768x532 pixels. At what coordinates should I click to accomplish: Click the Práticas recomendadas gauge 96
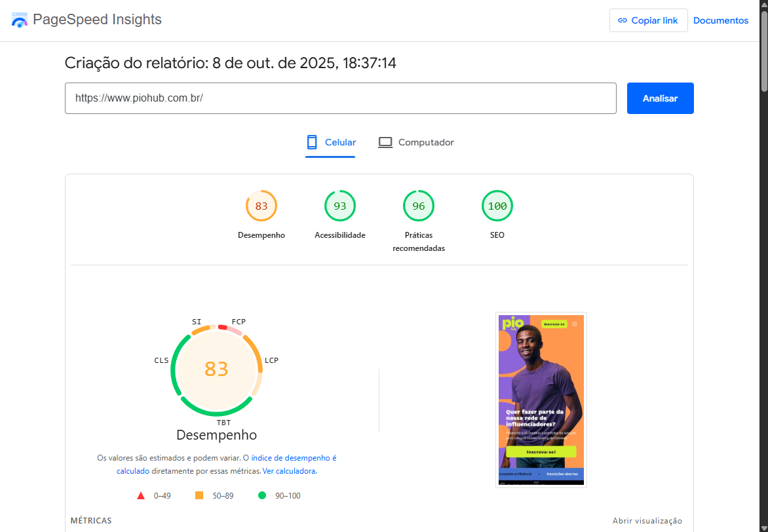click(x=419, y=206)
